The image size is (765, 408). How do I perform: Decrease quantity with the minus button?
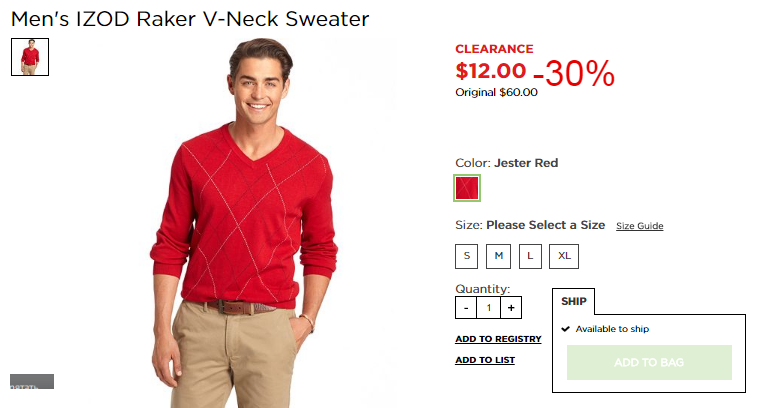coord(466,307)
